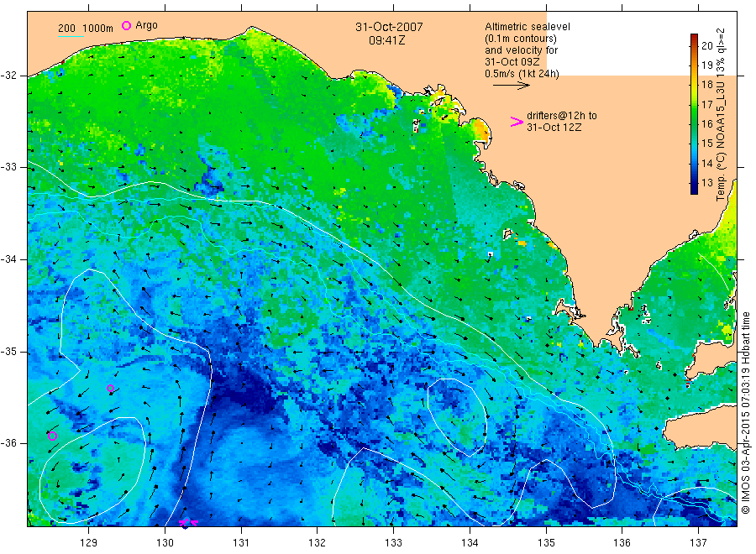Screen dimensions: 756x554
Task: Click the "Altimetric sealevel" text
Action: click(x=527, y=27)
